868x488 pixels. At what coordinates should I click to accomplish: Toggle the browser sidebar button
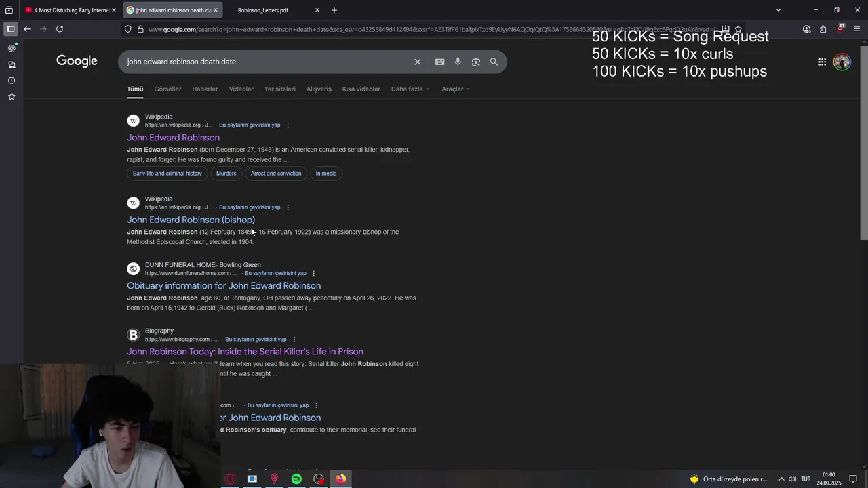(11, 29)
